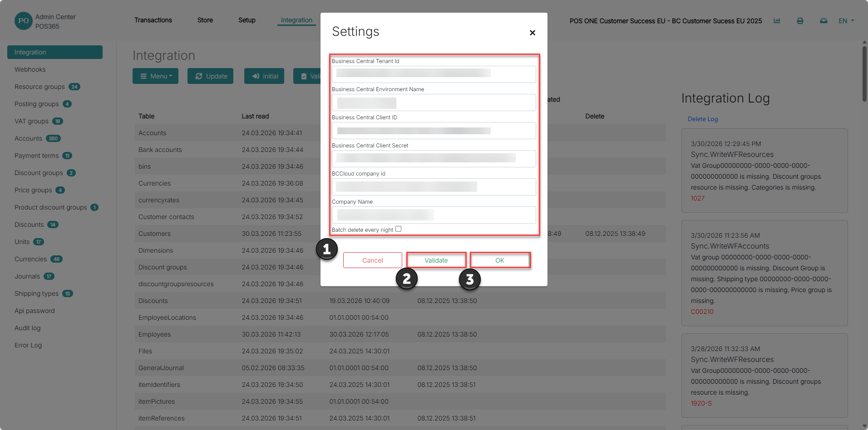This screenshot has width=868, height=430.
Task: Open the Setup menu
Action: coord(247,20)
